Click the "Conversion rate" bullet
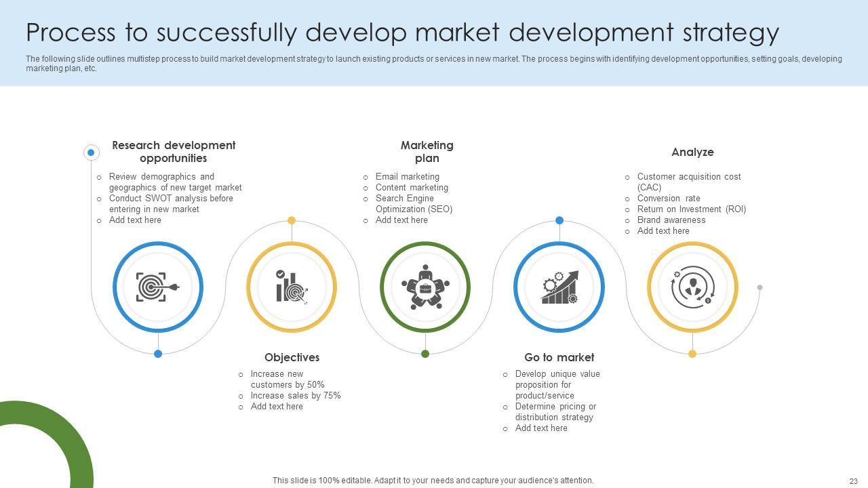Screen dimensions: 868x488 [669, 198]
